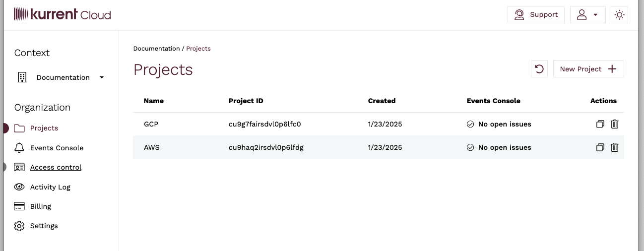Click the Kurrent Cloud logo

[x=63, y=14]
